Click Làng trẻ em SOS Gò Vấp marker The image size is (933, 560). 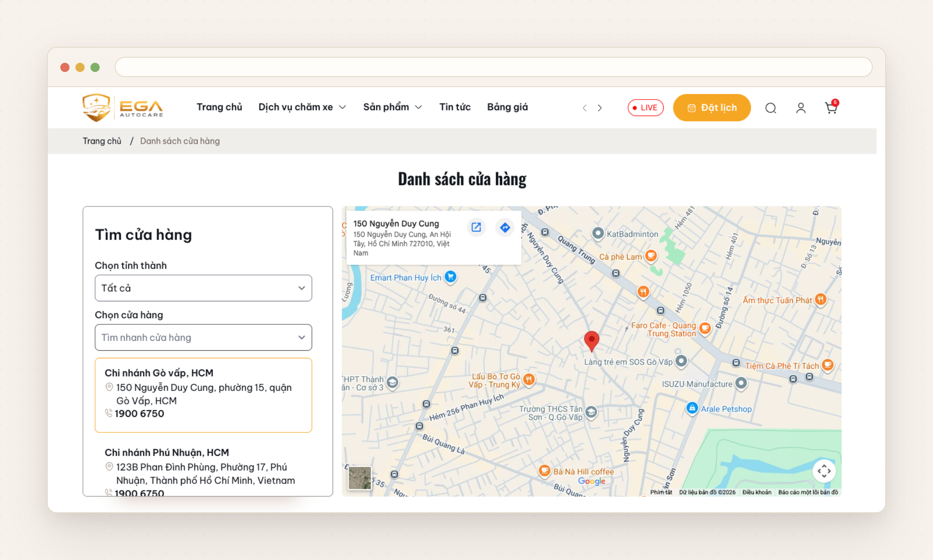pyautogui.click(x=681, y=360)
